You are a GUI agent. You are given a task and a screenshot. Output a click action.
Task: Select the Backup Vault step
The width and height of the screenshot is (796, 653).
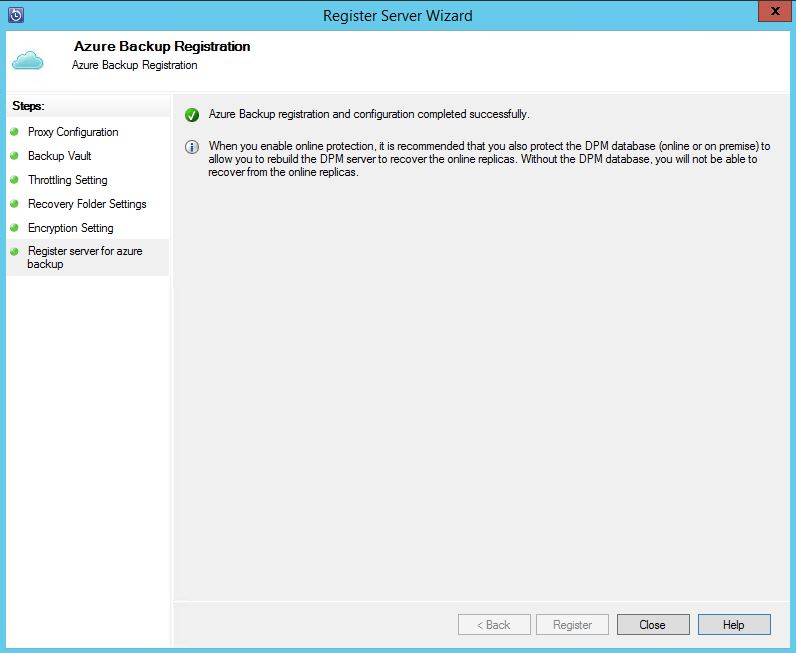click(x=59, y=156)
